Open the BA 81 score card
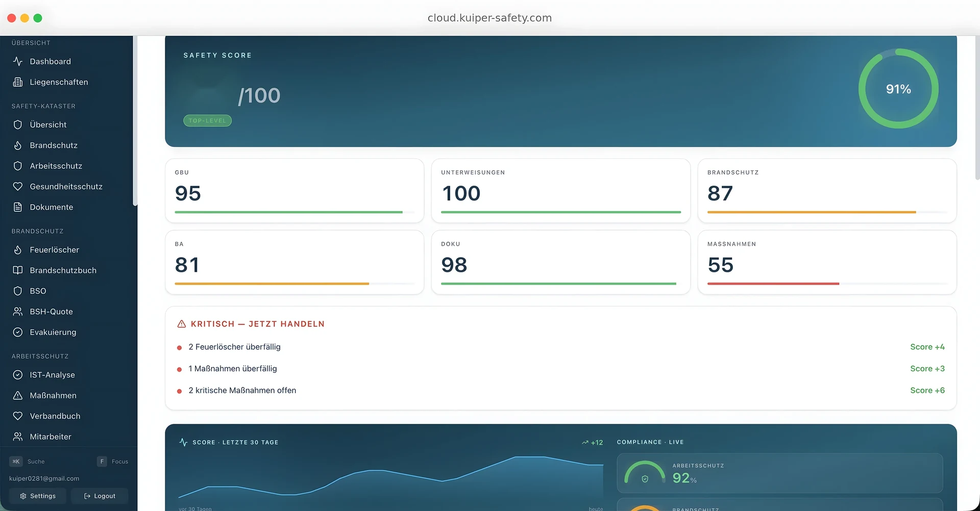This screenshot has height=511, width=980. point(295,262)
